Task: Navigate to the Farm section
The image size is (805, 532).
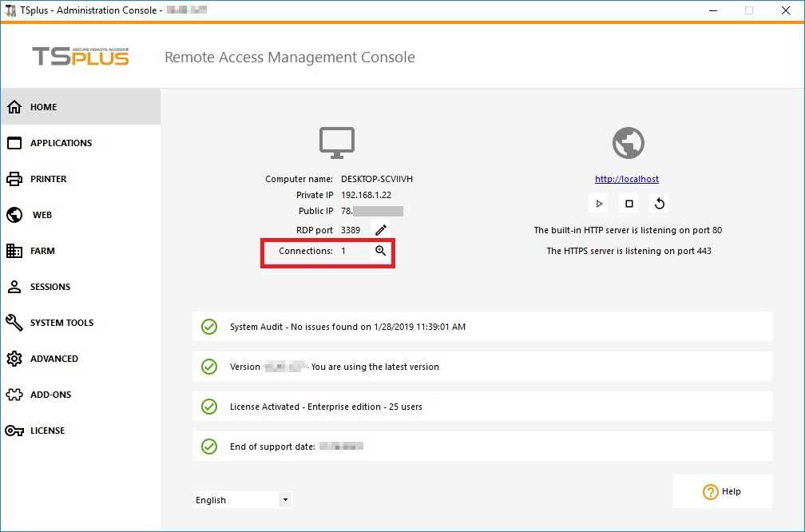Action: tap(42, 251)
